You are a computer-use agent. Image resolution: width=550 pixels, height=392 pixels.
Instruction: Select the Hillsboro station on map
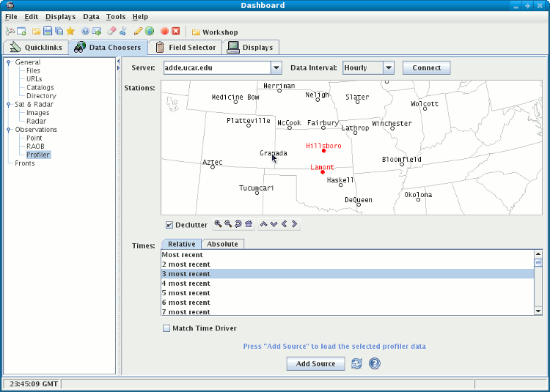click(323, 152)
